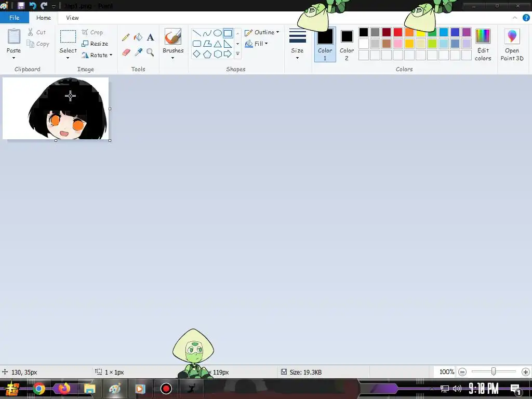Choose the Right triangle shape
532x399 pixels.
[228, 44]
